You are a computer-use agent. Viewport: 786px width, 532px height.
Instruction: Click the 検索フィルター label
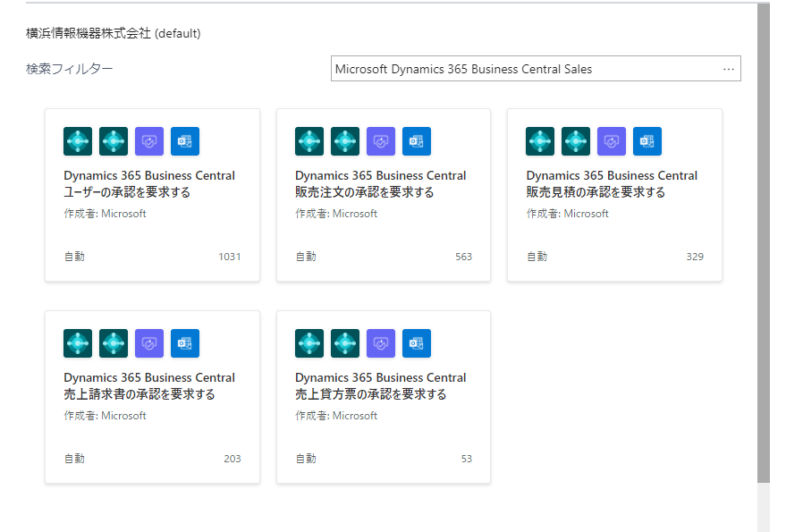click(x=70, y=69)
